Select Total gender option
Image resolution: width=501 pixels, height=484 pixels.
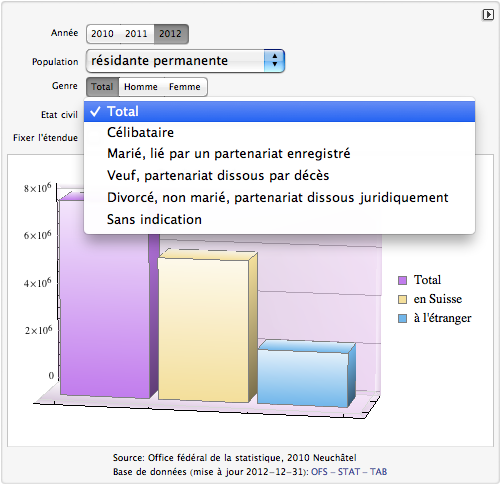tap(102, 87)
